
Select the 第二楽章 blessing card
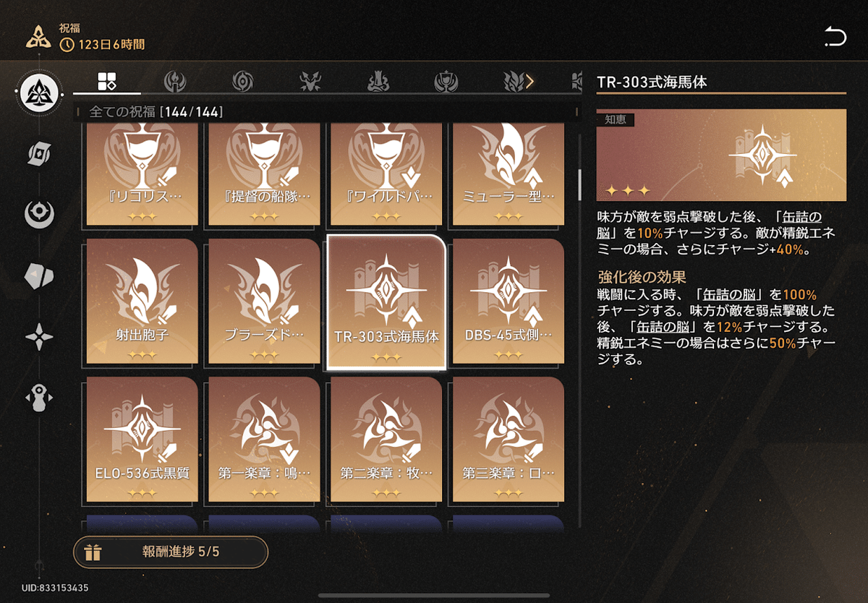386,440
